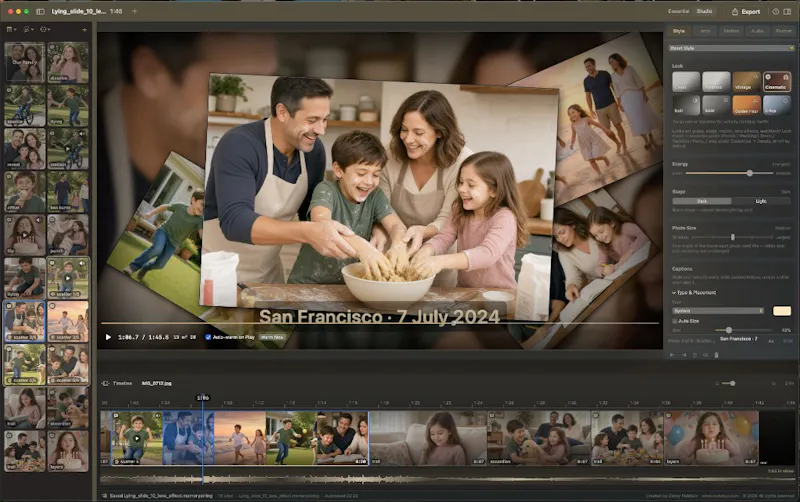Set Stage to Light

click(x=761, y=201)
